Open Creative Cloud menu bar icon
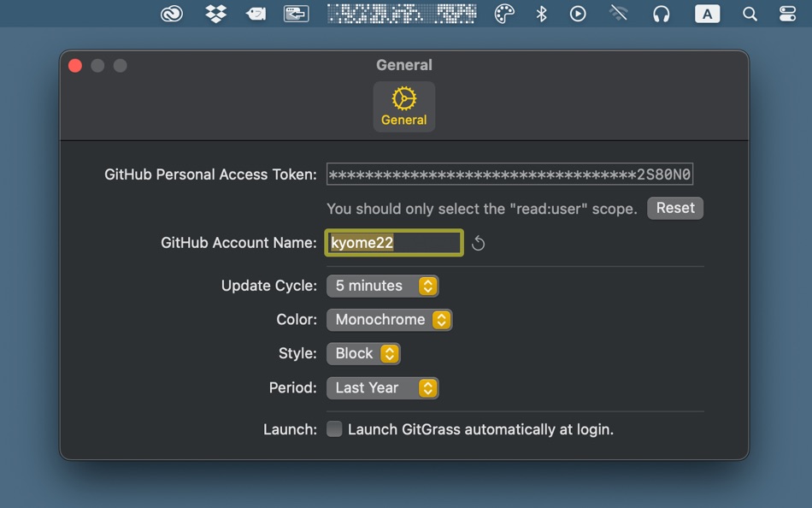This screenshot has width=812, height=508. coord(172,14)
